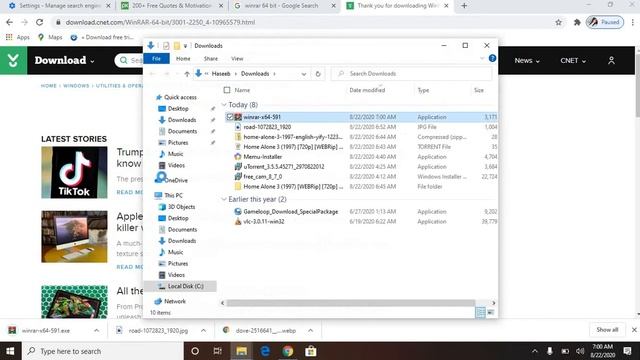The width and height of the screenshot is (640, 360).
Task: Select the Gameloop_Download_SpecialPackage icon
Action: [x=238, y=211]
